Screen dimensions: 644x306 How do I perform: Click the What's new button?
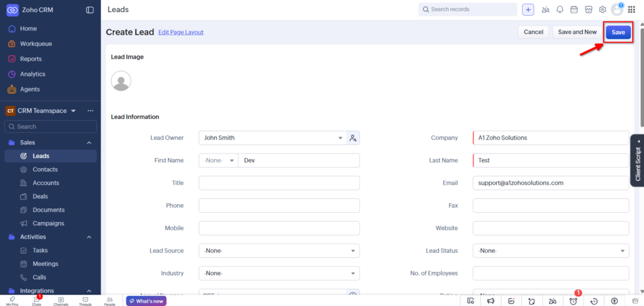tap(146, 301)
